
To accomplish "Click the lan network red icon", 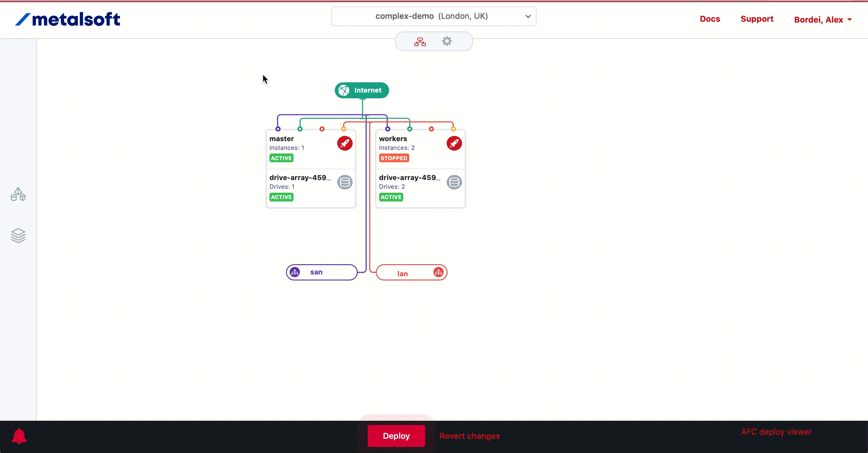I will click(x=438, y=272).
